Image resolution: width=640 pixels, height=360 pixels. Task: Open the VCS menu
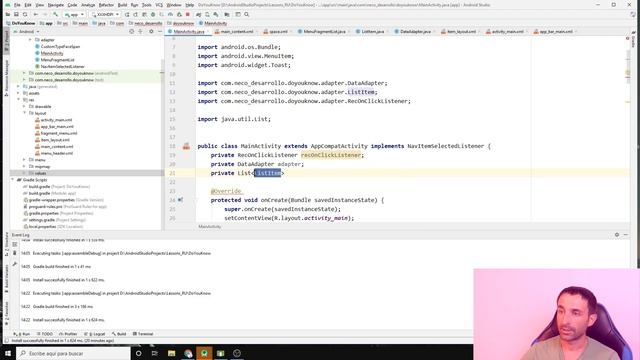tap(159, 5)
